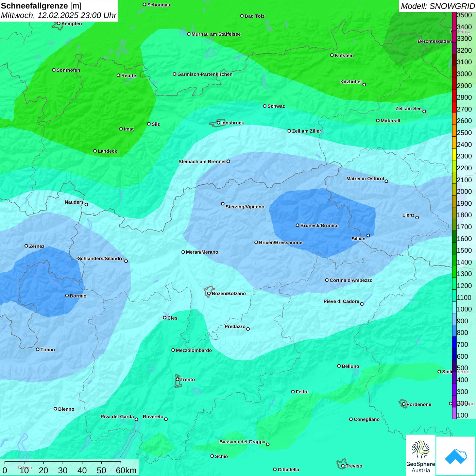Click the Schwaz location dot
Image resolution: width=476 pixels, height=476 pixels.
tap(265, 106)
